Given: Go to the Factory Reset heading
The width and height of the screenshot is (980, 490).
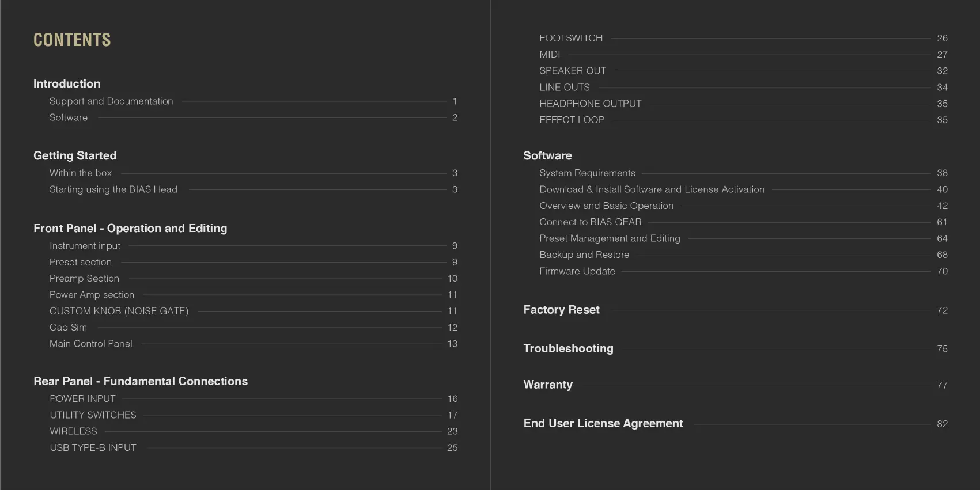Looking at the screenshot, I should [x=561, y=310].
